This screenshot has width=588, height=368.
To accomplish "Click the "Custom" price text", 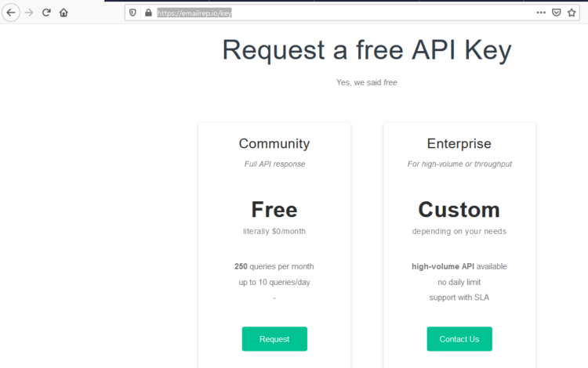I will [459, 210].
